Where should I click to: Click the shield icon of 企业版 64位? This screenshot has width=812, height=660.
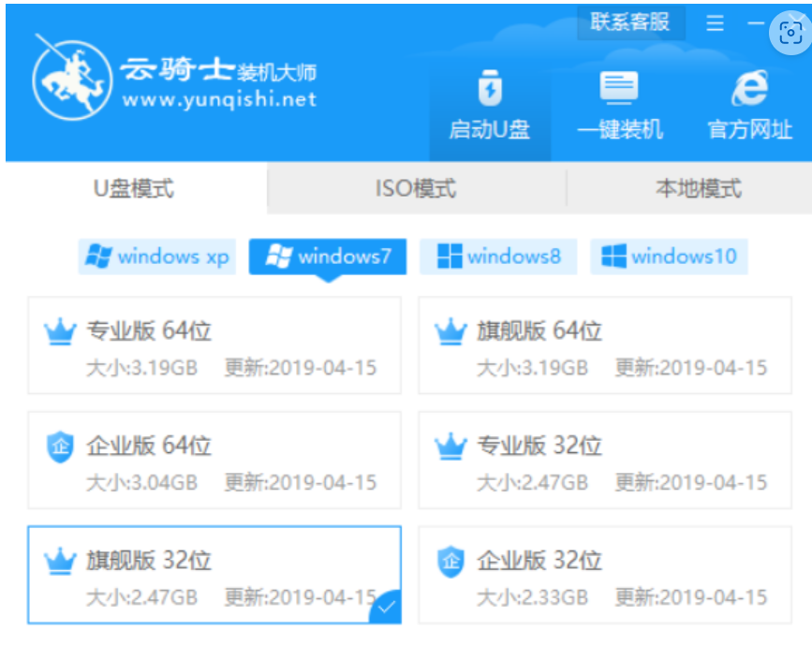click(60, 447)
